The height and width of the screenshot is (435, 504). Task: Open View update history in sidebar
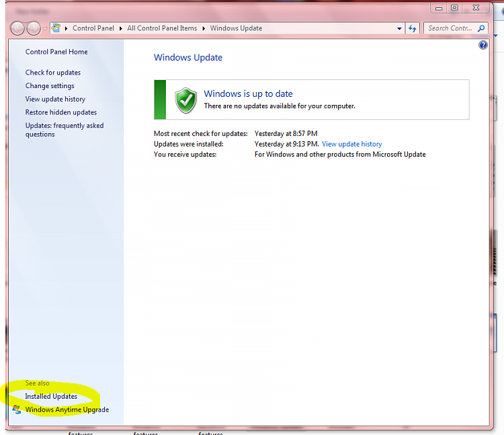click(x=55, y=99)
